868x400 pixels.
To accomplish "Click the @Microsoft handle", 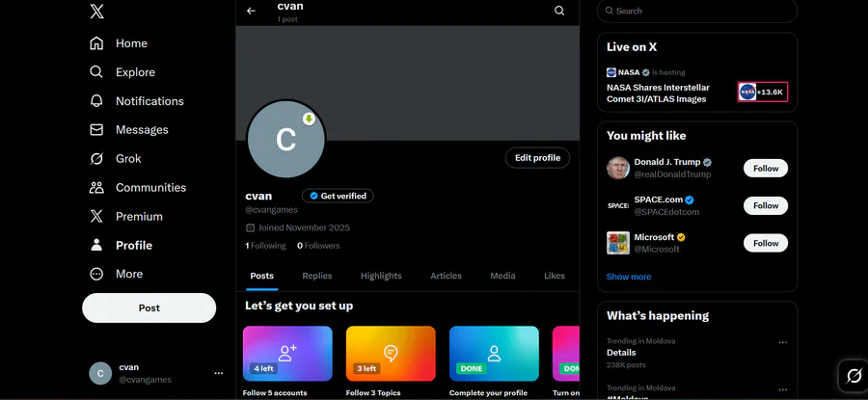I will pyautogui.click(x=657, y=250).
